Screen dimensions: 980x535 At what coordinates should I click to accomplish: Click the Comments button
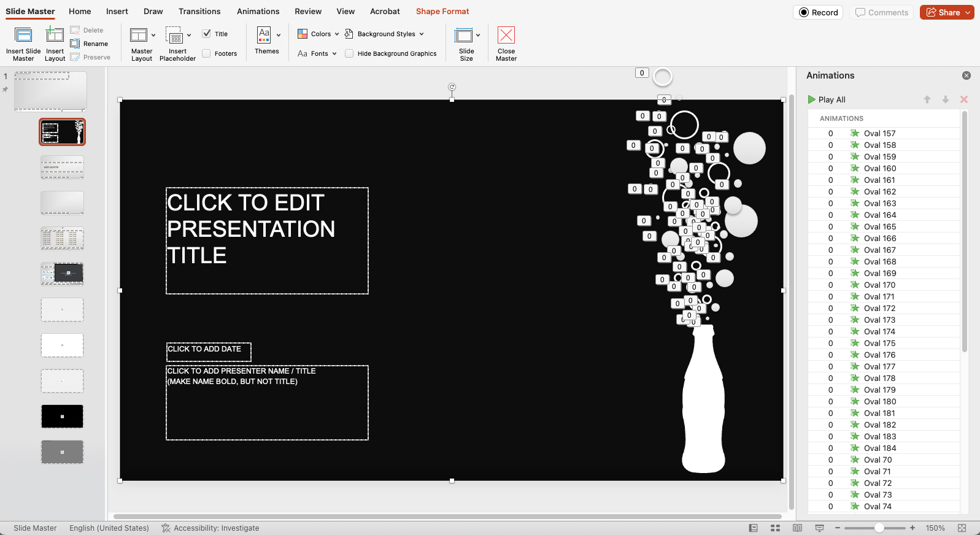(x=882, y=12)
